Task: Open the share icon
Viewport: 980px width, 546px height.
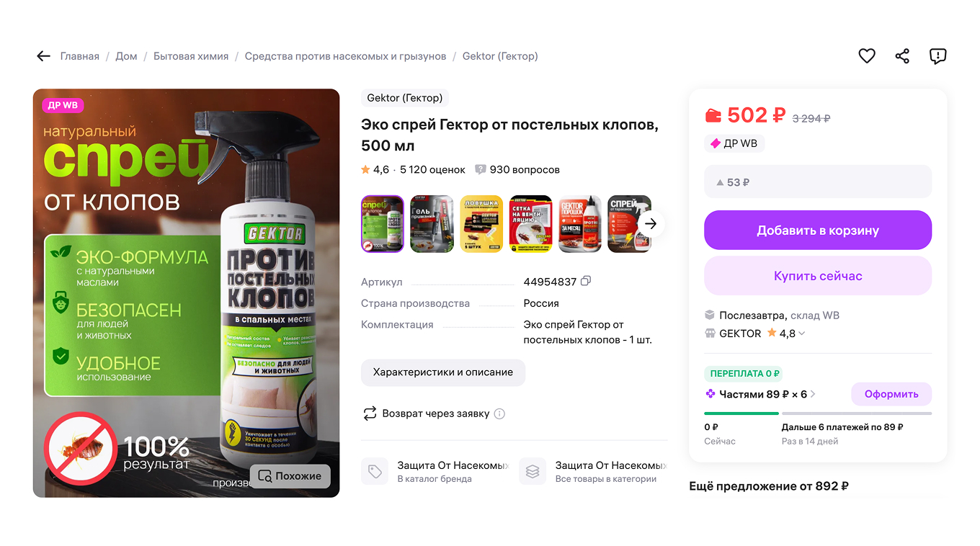Action: tap(902, 55)
